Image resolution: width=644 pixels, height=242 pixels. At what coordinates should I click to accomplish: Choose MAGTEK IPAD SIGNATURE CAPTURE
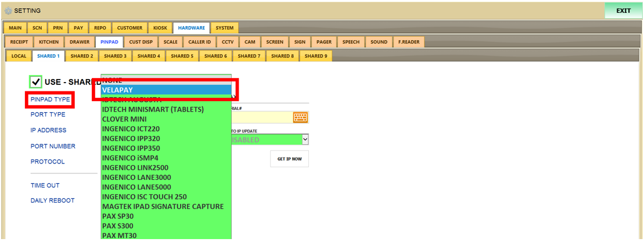pos(166,207)
